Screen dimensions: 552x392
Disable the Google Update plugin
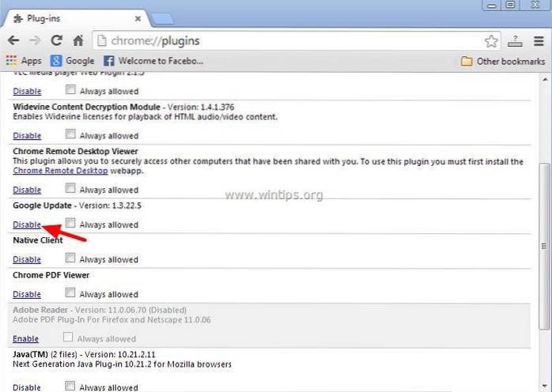tap(27, 224)
